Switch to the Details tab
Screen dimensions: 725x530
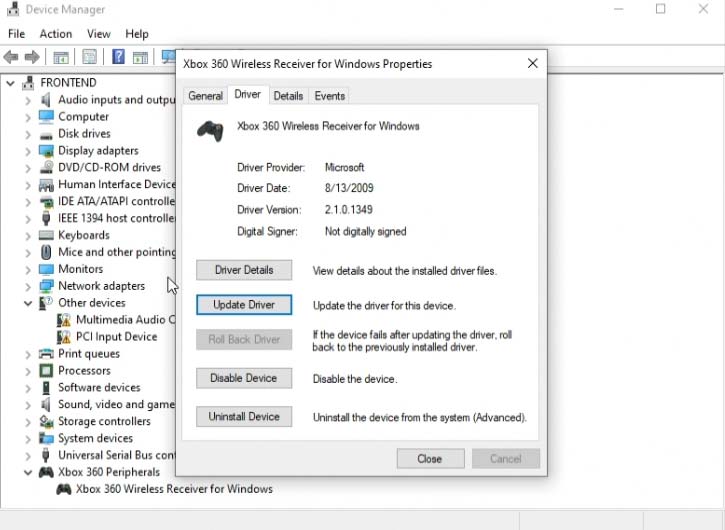point(288,96)
